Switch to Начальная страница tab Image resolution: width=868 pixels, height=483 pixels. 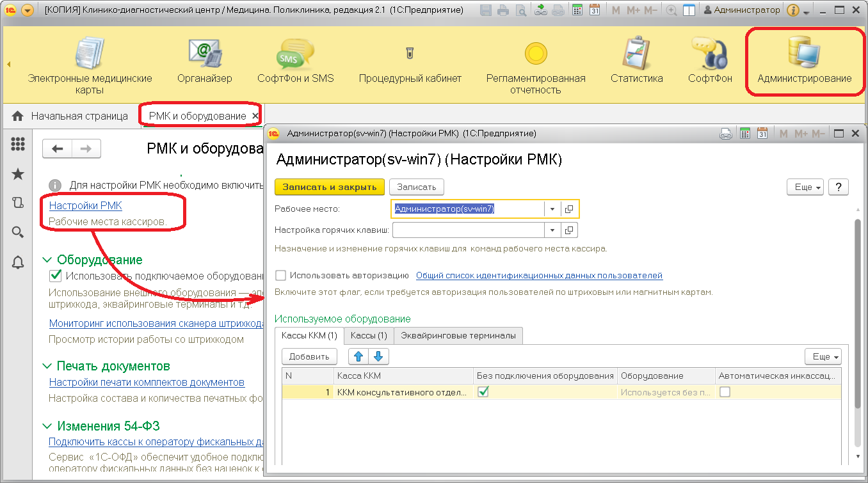click(x=70, y=116)
